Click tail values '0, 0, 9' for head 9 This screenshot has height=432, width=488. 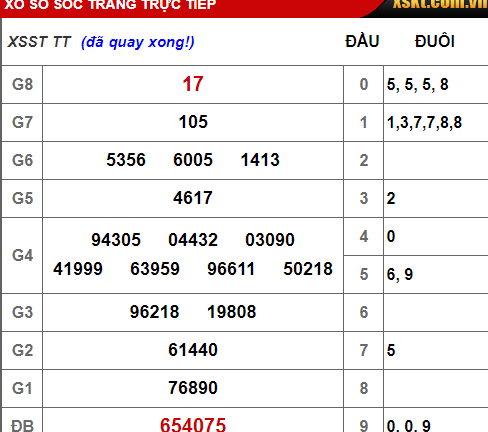[409, 426]
